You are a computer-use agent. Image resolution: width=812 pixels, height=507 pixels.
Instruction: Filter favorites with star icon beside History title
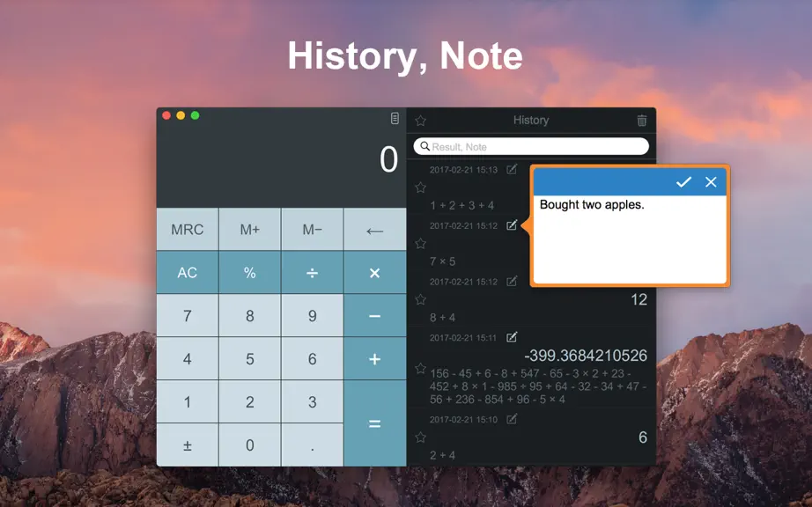point(420,121)
